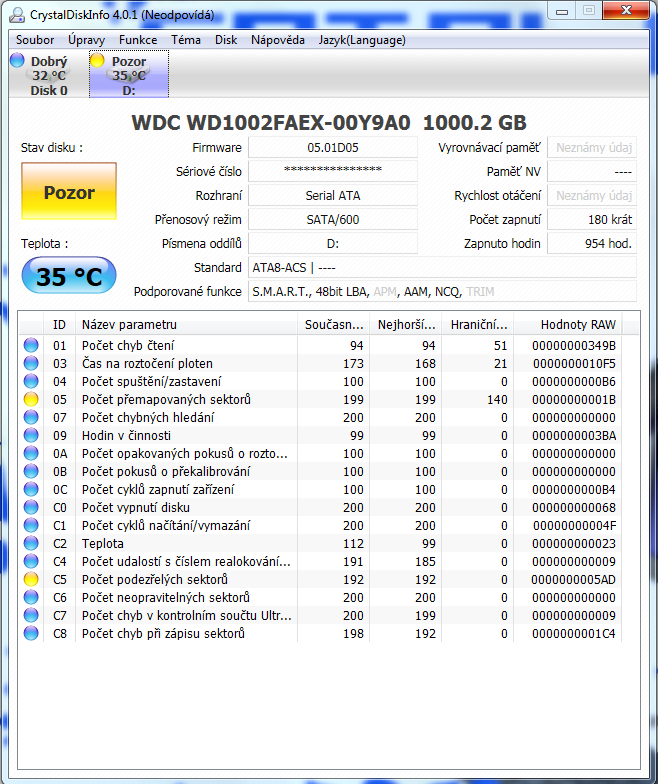Click the Písmena oddílů D: field
The width and height of the screenshot is (658, 784).
tap(333, 244)
